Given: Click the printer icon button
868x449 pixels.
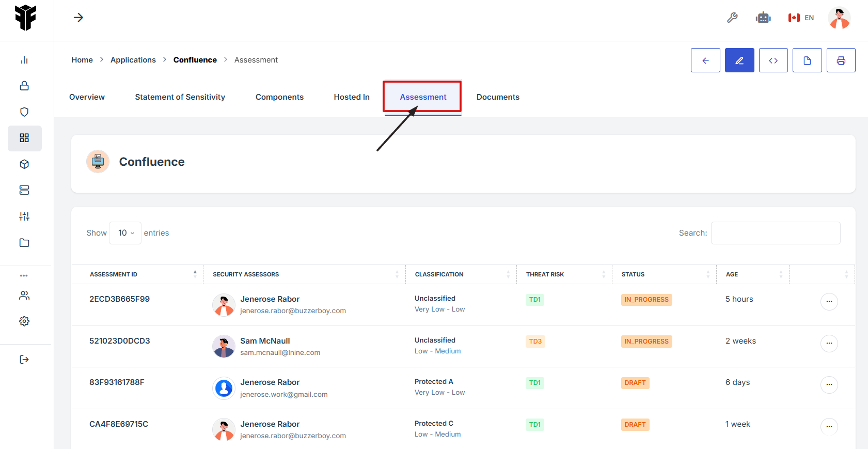Looking at the screenshot, I should (841, 60).
